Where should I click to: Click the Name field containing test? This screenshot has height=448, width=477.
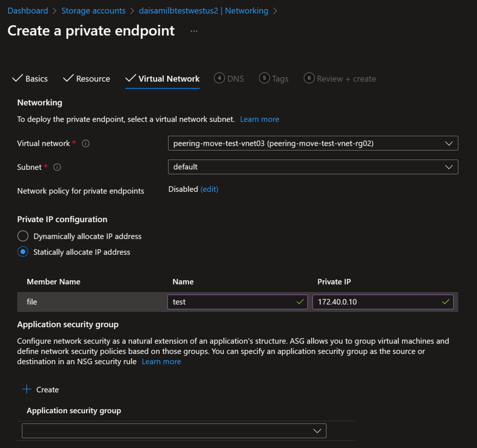(x=233, y=302)
